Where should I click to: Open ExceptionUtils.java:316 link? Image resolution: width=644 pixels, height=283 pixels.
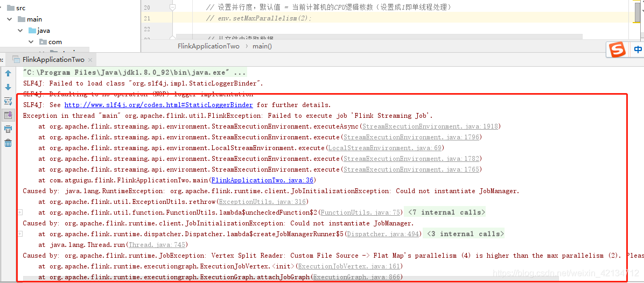(x=262, y=202)
